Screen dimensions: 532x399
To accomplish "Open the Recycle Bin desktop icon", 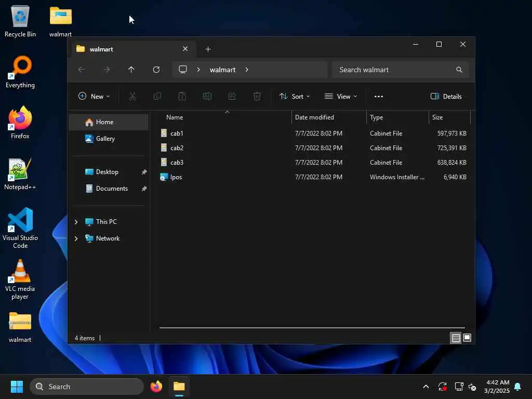I will coord(20,21).
